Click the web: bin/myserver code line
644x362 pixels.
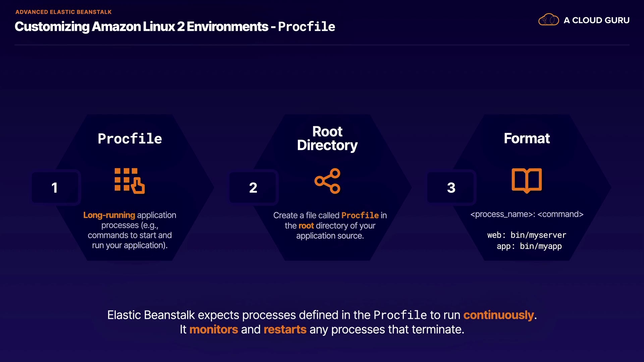coord(527,235)
